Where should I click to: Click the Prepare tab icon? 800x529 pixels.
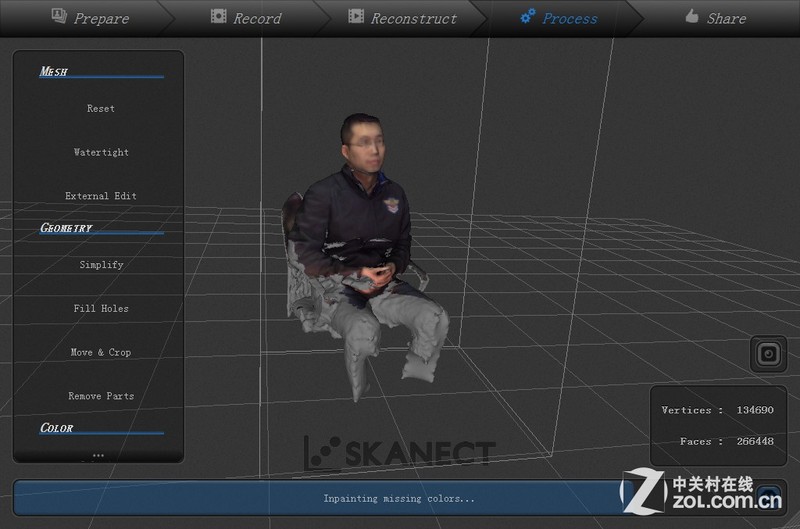click(x=59, y=16)
